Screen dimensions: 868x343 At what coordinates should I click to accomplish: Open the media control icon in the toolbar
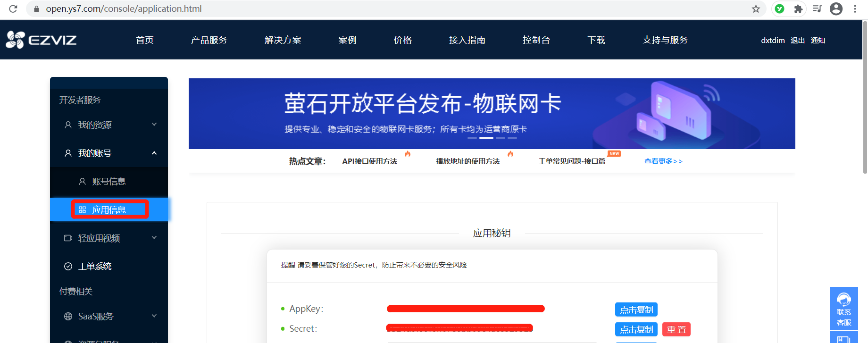tap(817, 8)
